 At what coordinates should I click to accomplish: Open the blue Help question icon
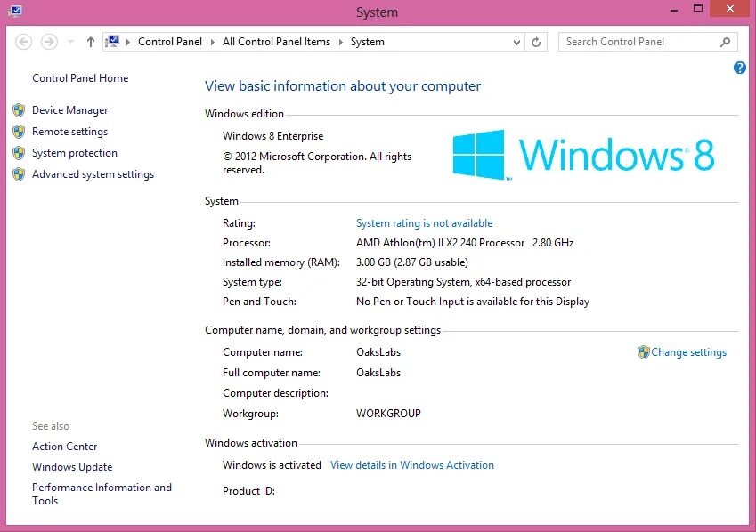click(x=740, y=68)
